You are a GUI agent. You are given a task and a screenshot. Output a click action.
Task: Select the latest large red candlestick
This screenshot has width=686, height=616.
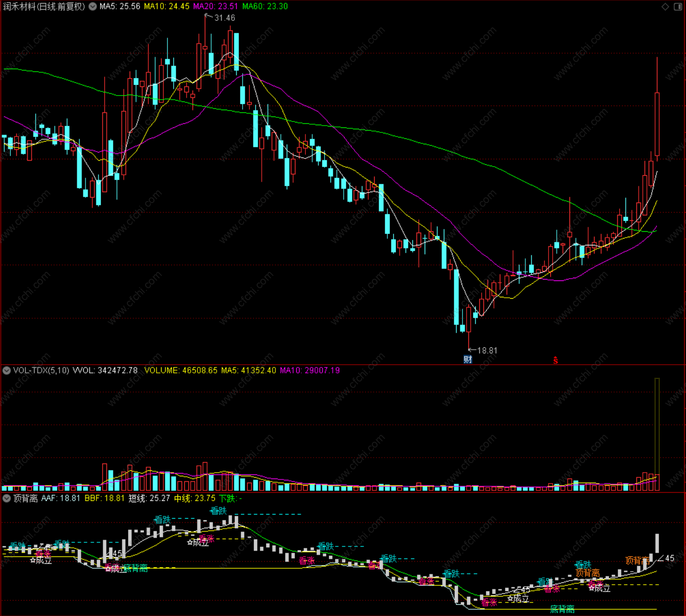click(x=657, y=124)
